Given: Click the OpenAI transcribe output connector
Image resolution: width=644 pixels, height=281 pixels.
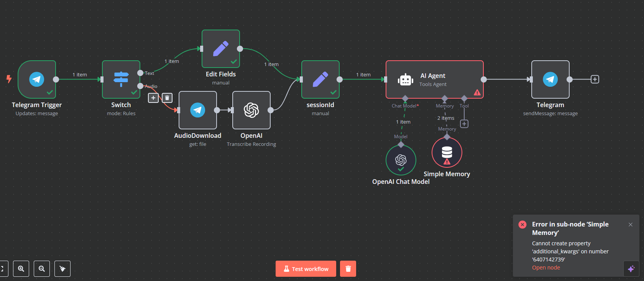Looking at the screenshot, I should click(271, 110).
